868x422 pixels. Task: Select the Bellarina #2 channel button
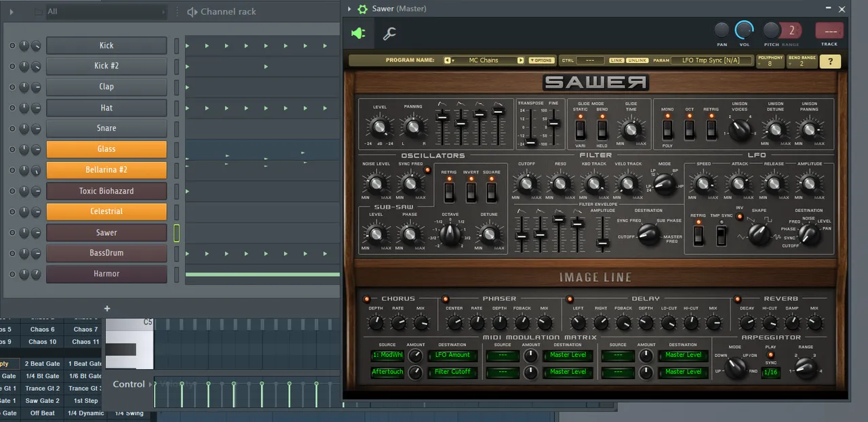coord(106,170)
